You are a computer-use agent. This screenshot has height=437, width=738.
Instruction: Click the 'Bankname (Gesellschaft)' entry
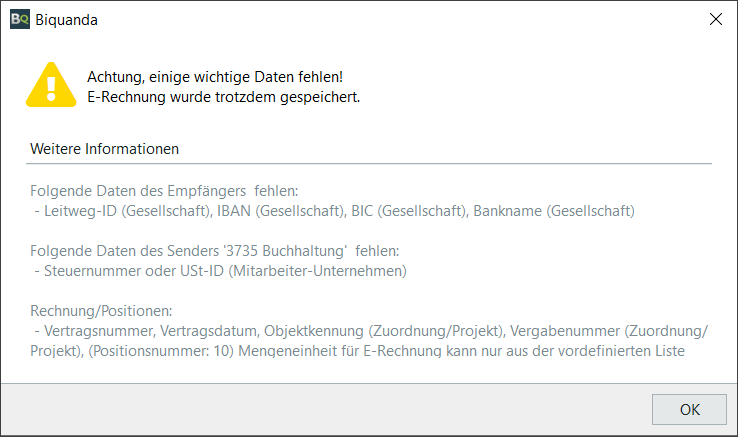554,210
